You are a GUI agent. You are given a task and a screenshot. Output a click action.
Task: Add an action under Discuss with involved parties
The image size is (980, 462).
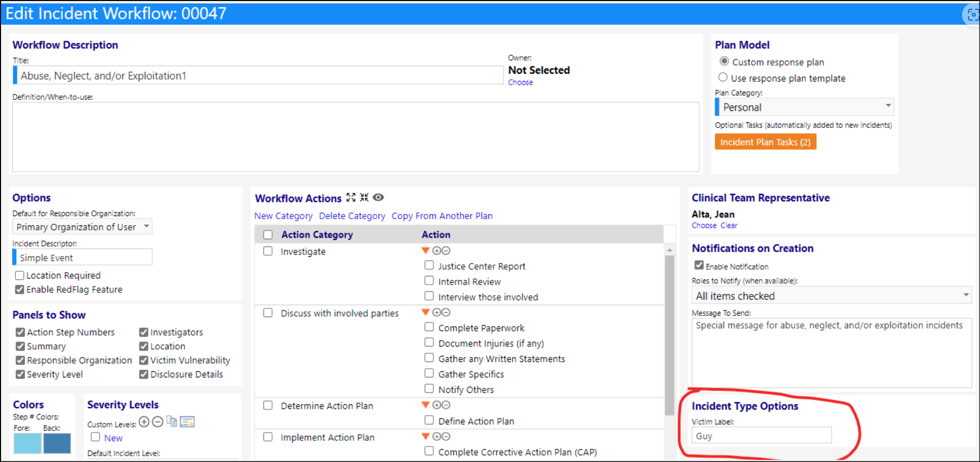pyautogui.click(x=437, y=312)
